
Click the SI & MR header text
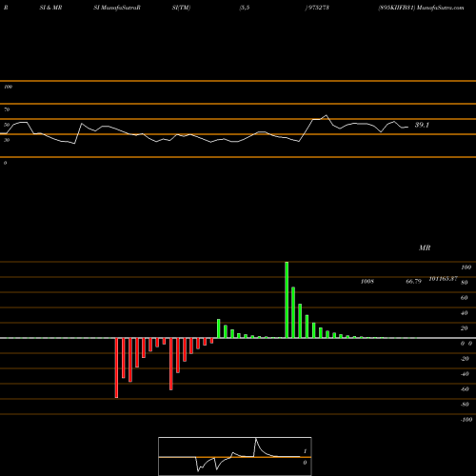click(50, 8)
